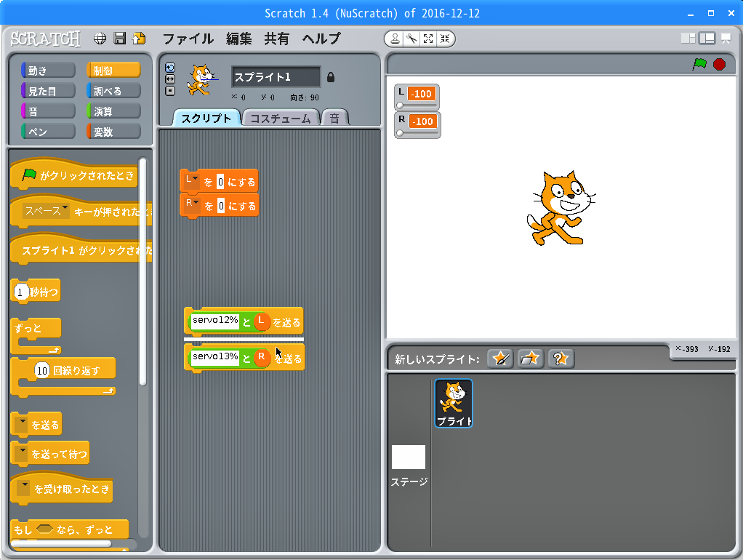The width and height of the screenshot is (743, 560).
Task: Select the delete scissors tool
Action: click(411, 39)
